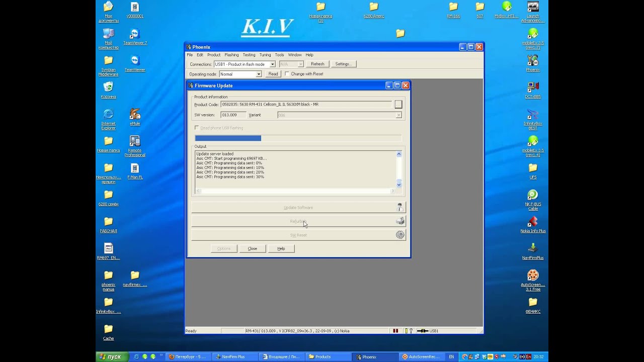The image size is (644, 362).
Task: Toggle Dead phone USB flashing checkbox
Action: point(197,128)
